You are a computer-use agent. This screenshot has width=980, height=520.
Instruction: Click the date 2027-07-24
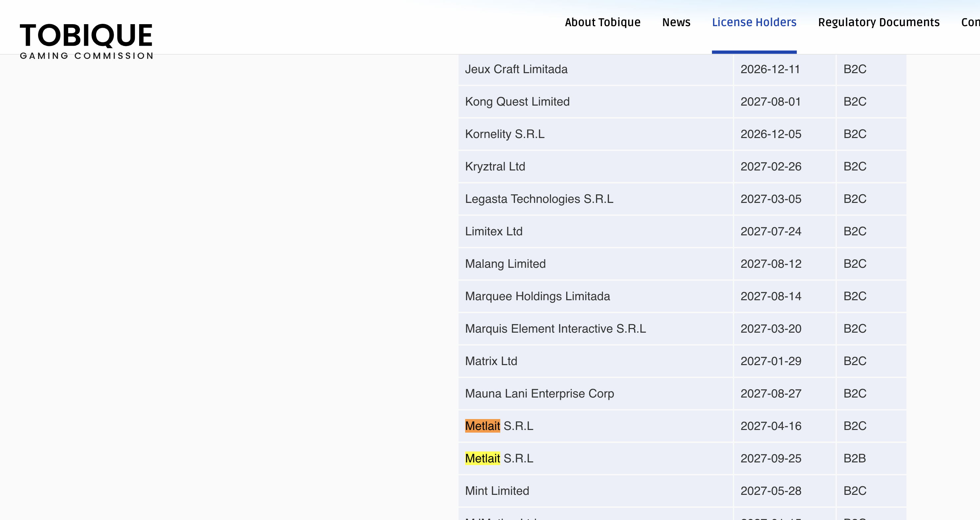tap(771, 231)
